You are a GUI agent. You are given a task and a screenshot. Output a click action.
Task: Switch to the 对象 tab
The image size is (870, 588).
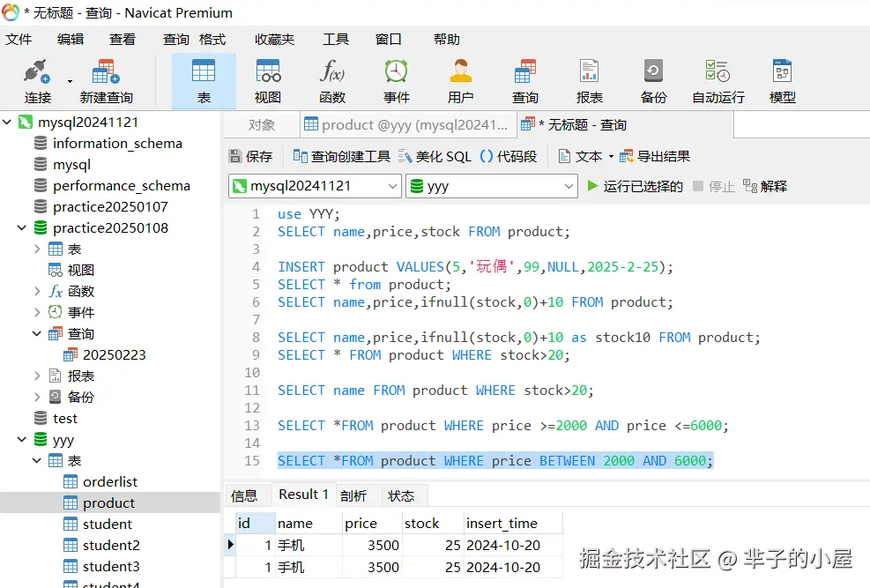click(261, 125)
